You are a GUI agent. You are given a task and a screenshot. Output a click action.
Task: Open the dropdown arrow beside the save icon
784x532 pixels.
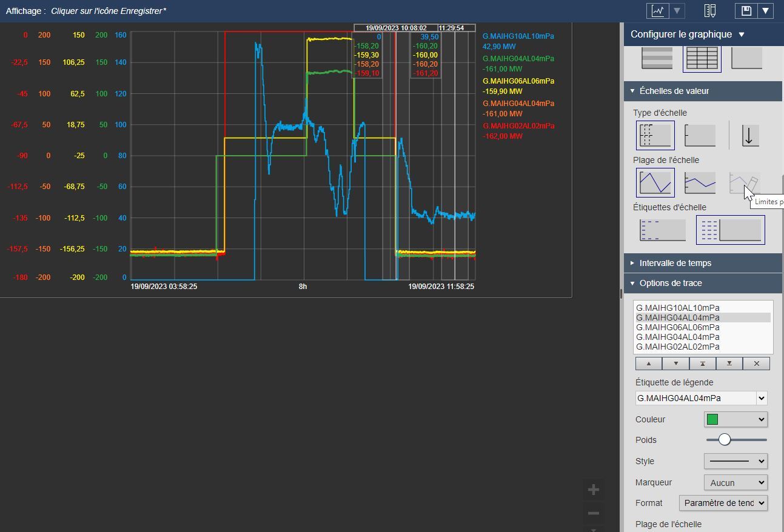pyautogui.click(x=766, y=11)
